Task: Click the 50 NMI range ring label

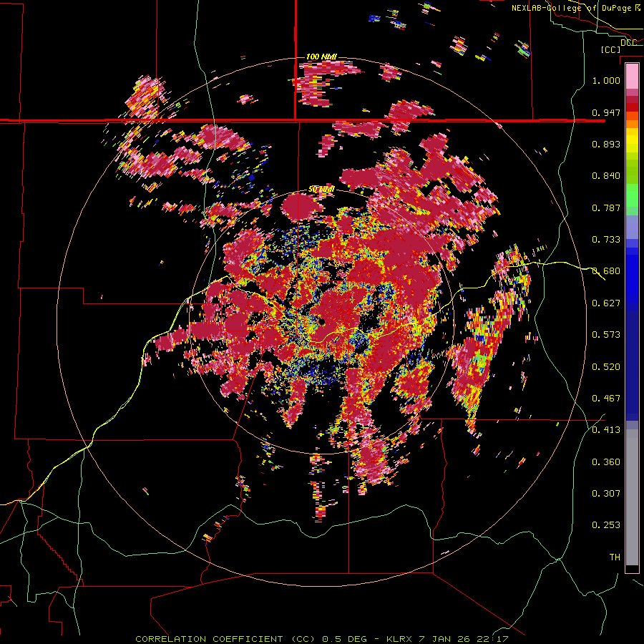Action: click(x=321, y=190)
